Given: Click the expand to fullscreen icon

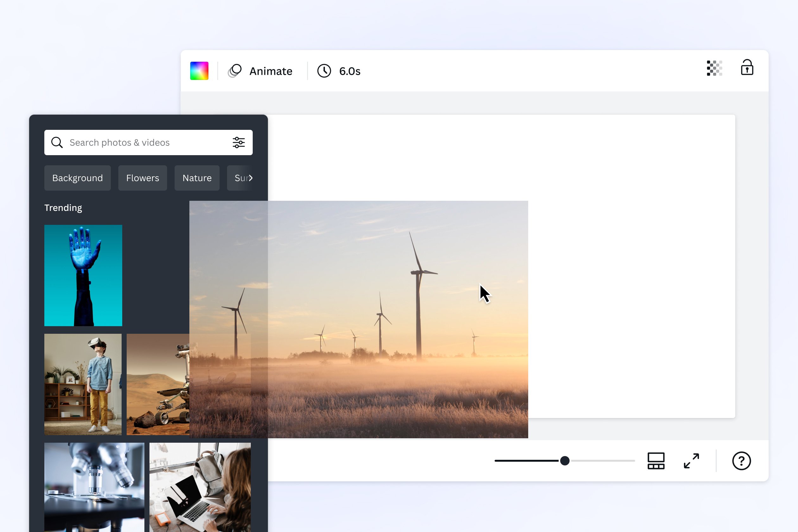Looking at the screenshot, I should pos(691,461).
